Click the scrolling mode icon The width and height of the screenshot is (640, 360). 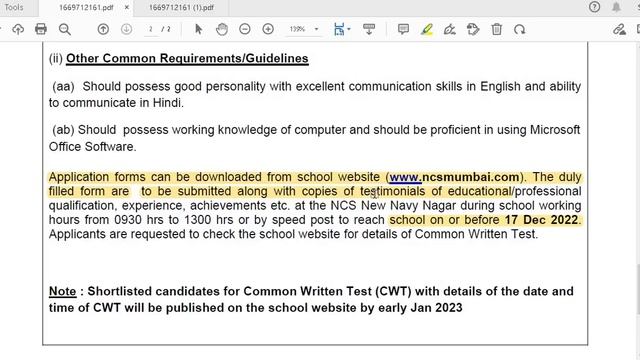click(369, 29)
